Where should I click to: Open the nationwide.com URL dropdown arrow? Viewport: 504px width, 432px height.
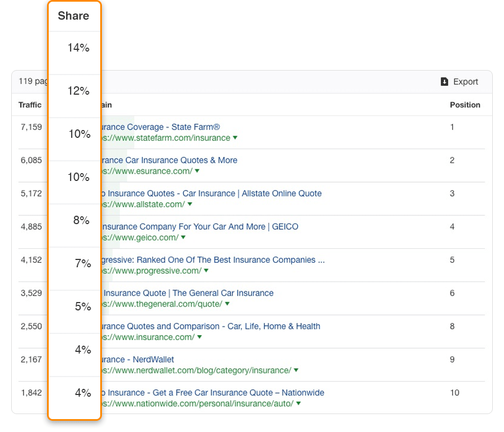point(298,403)
